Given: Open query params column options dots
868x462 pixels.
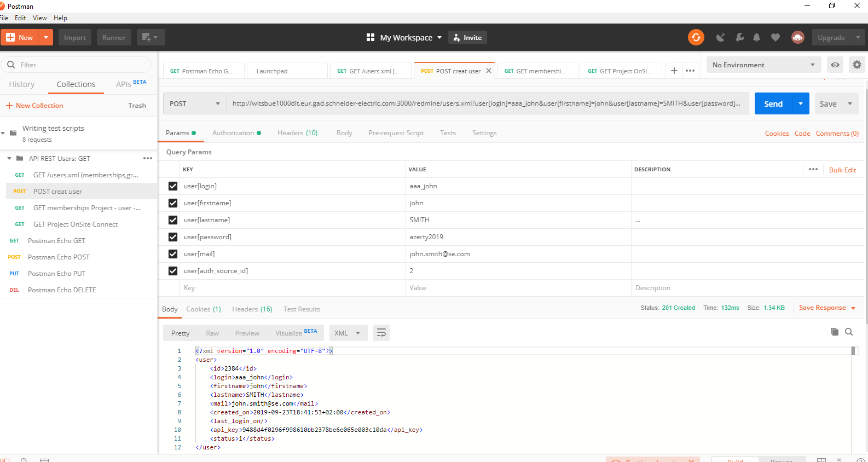Looking at the screenshot, I should click(x=813, y=169).
